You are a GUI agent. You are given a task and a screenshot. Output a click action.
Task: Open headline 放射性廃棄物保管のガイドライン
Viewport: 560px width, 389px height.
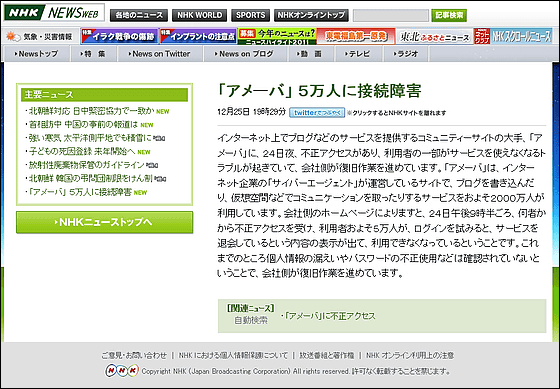86,165
